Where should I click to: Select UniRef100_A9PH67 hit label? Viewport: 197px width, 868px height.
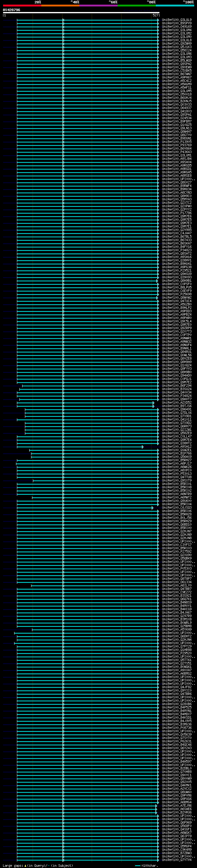[177, 78]
